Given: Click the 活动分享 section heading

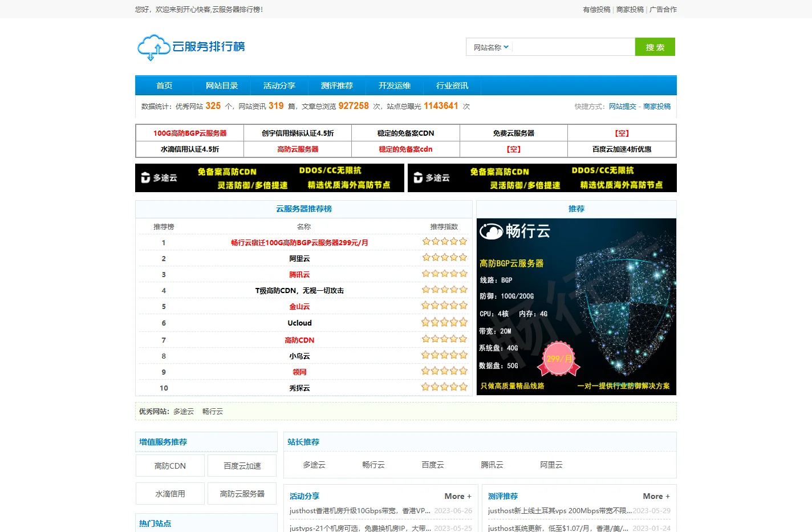Looking at the screenshot, I should tap(304, 496).
